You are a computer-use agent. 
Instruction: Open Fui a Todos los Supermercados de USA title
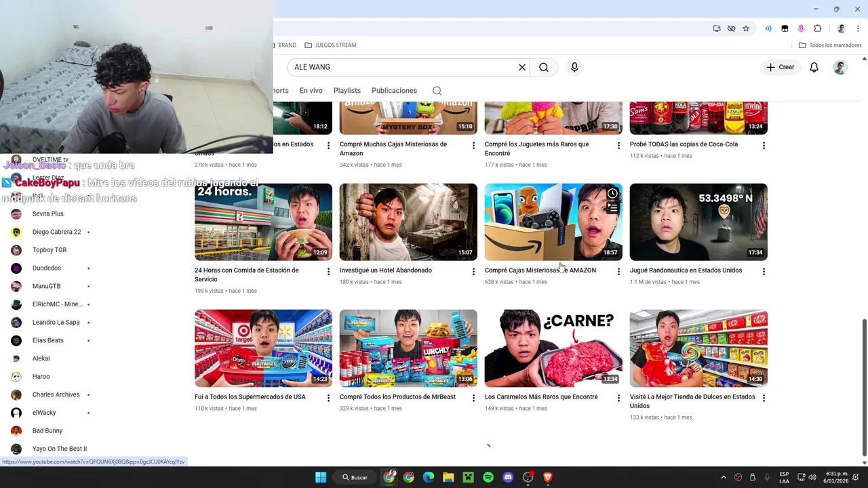(x=250, y=397)
